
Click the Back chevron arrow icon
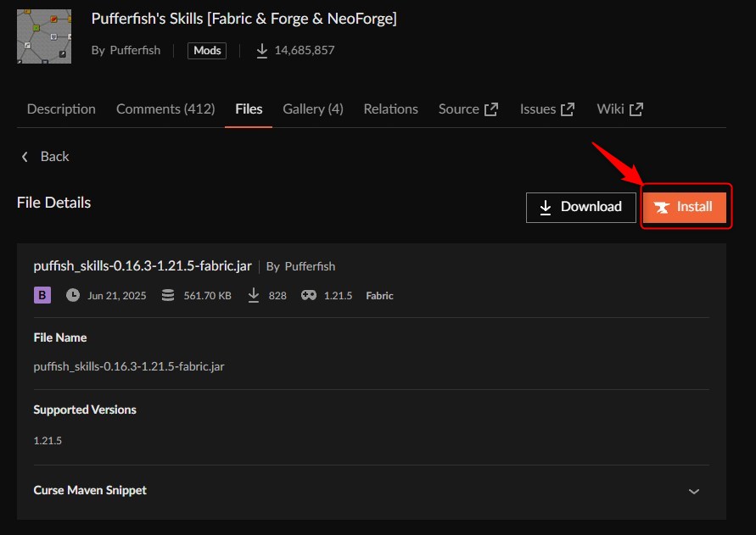click(25, 157)
